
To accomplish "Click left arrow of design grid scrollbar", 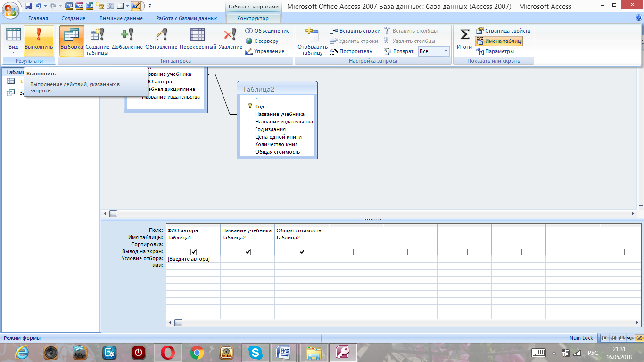I will click(170, 323).
